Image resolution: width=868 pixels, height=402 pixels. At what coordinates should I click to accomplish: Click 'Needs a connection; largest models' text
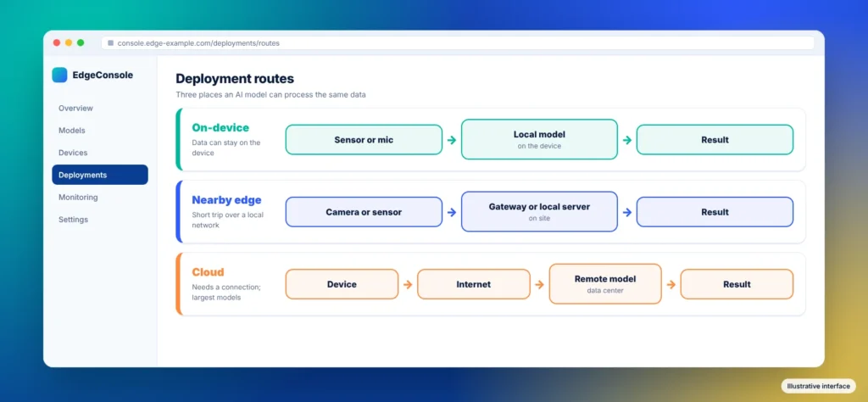click(226, 293)
